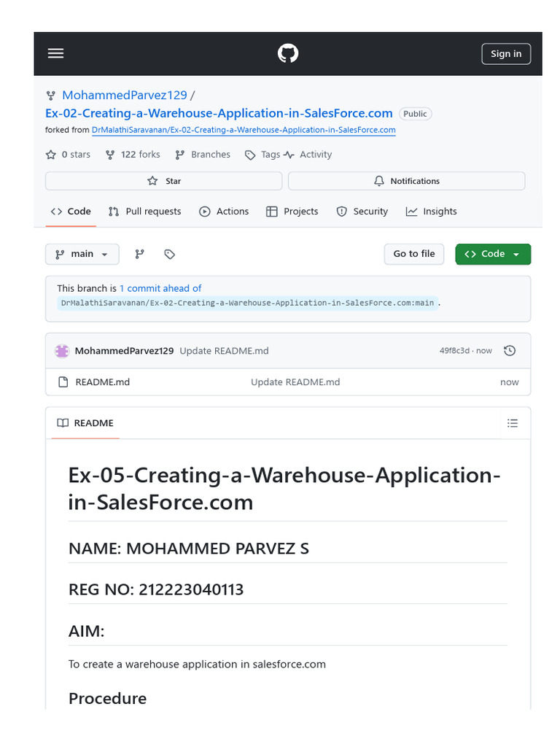Open the '1 commit ahead of' link
Viewport: 560px width, 747px height.
[160, 288]
